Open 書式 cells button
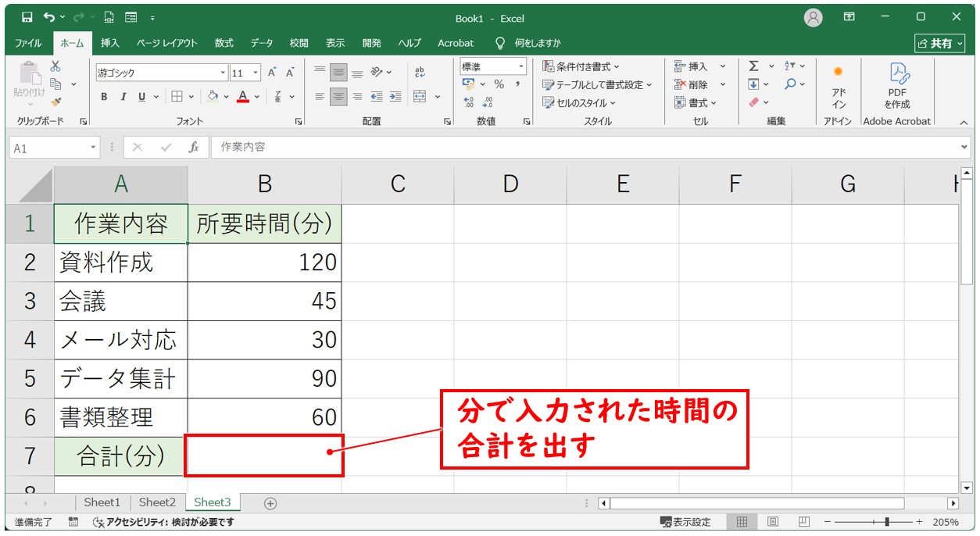This screenshot has width=980, height=536. pos(695,102)
